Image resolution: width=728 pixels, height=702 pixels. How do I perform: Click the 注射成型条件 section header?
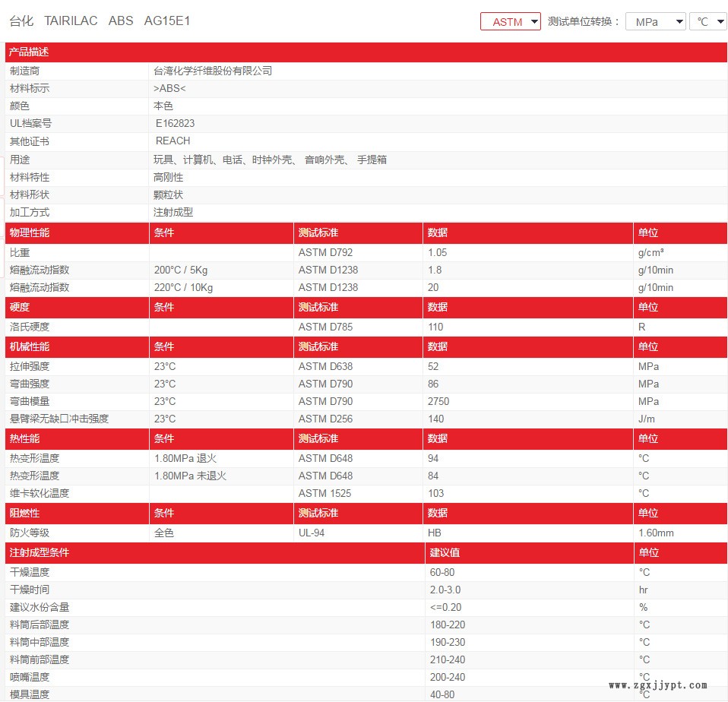pyautogui.click(x=39, y=552)
